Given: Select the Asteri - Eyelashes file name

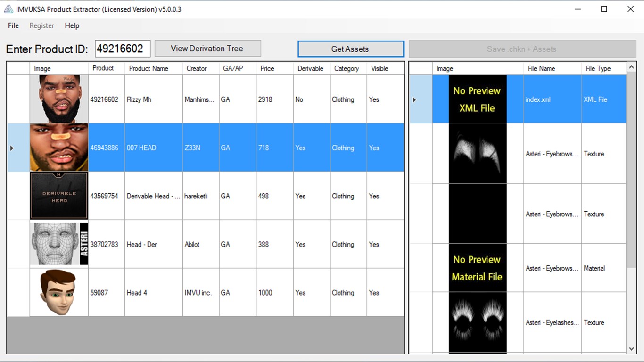Looking at the screenshot, I should pyautogui.click(x=552, y=323).
